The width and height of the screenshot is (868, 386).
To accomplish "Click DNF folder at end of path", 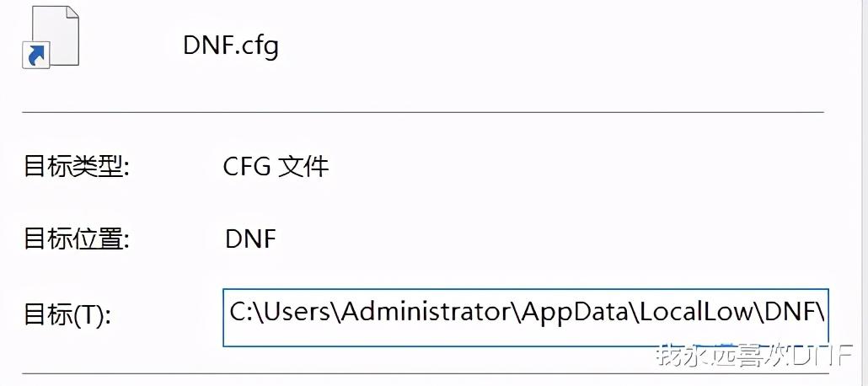I will (791, 312).
